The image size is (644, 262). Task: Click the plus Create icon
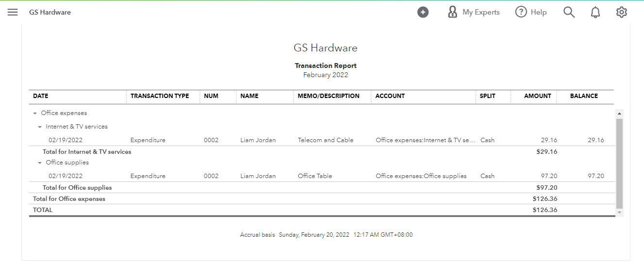pos(423,12)
